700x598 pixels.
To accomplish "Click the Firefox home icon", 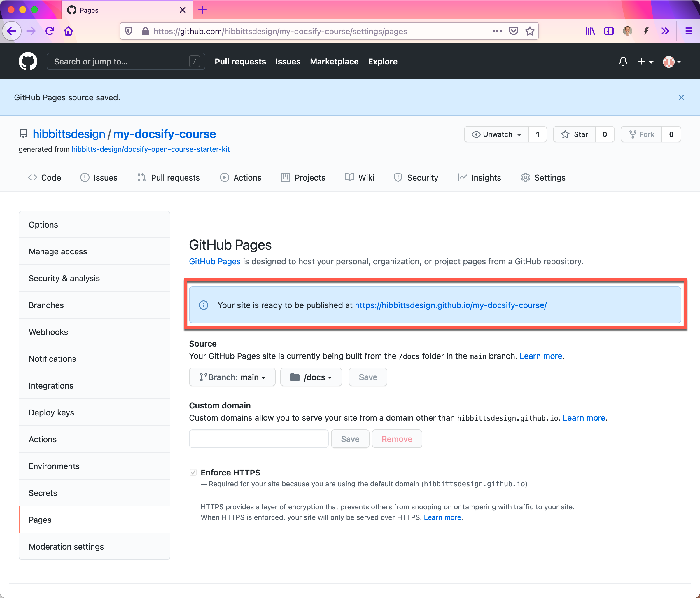I will coord(68,31).
